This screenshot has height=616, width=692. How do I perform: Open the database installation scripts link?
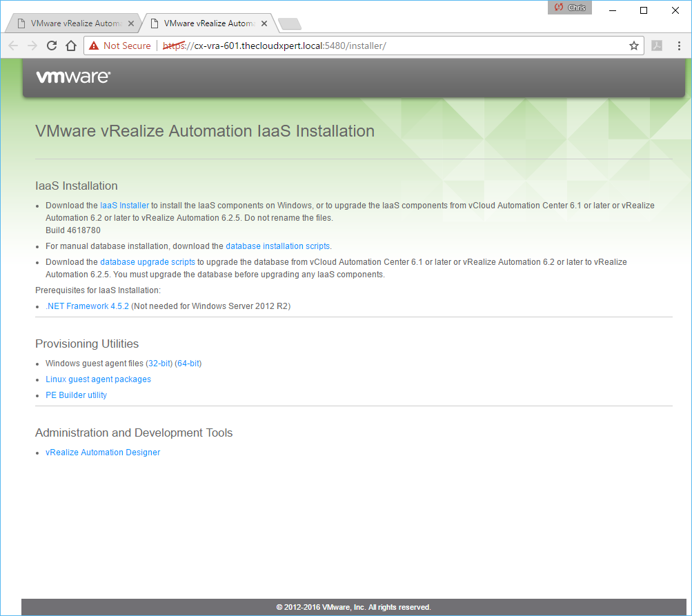tap(277, 246)
